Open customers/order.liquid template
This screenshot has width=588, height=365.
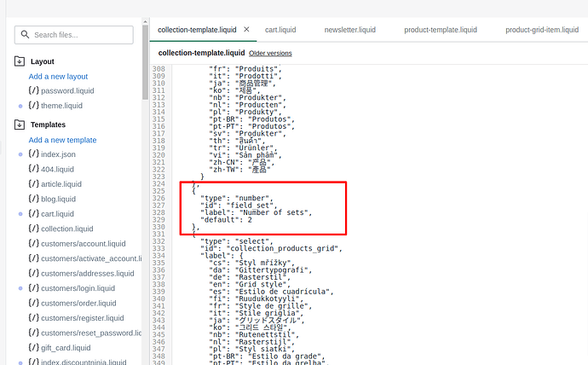78,303
